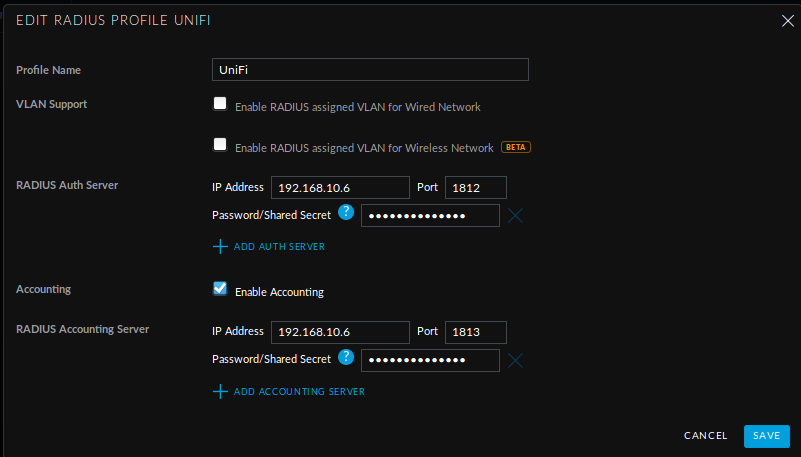The image size is (801, 457).
Task: Click the Auth Server Port 1812 field
Action: coord(476,187)
